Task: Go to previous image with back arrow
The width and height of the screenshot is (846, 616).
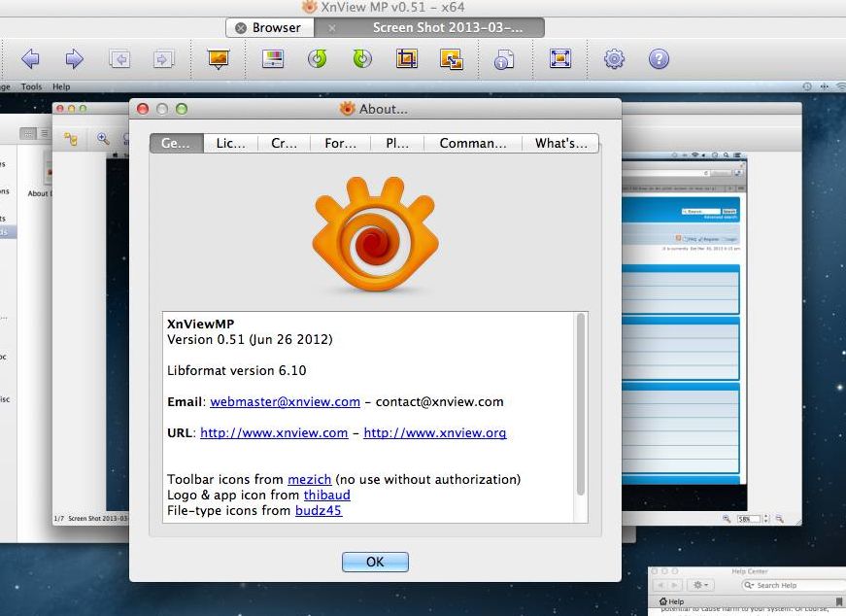Action: click(30, 58)
